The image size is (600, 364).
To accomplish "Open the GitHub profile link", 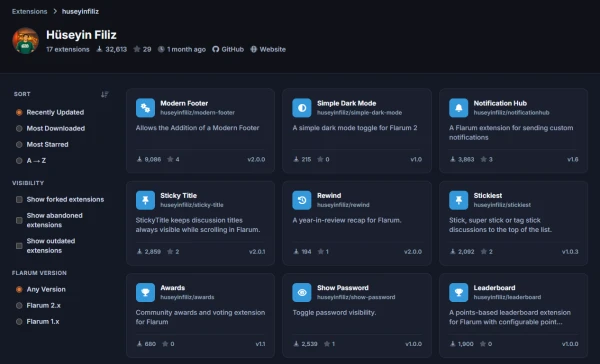I will coord(228,49).
